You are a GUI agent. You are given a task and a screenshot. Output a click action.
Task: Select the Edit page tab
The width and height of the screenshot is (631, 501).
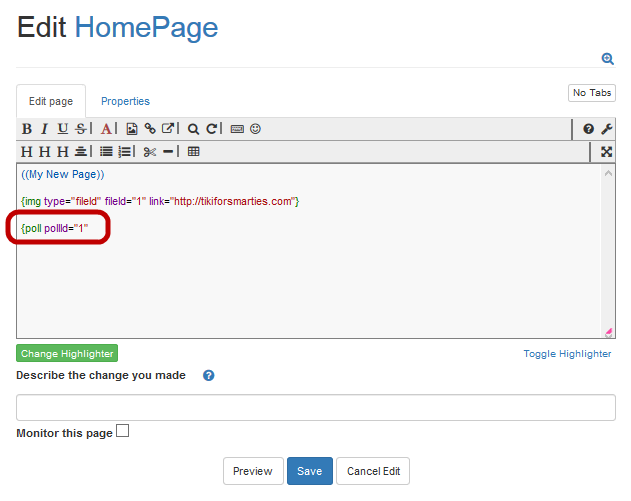coord(51,101)
